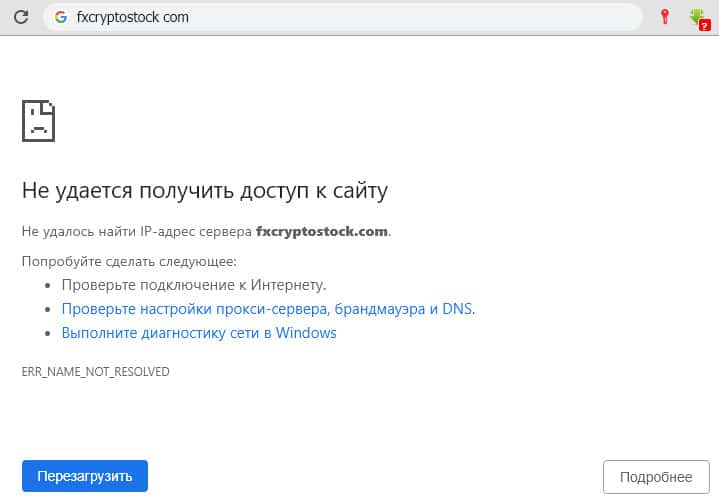
Task: Click the Попробуйте сделать следующее line
Action: (129, 261)
